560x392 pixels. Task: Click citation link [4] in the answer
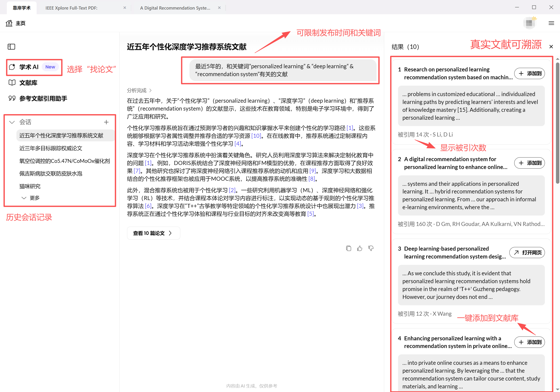[x=238, y=144]
